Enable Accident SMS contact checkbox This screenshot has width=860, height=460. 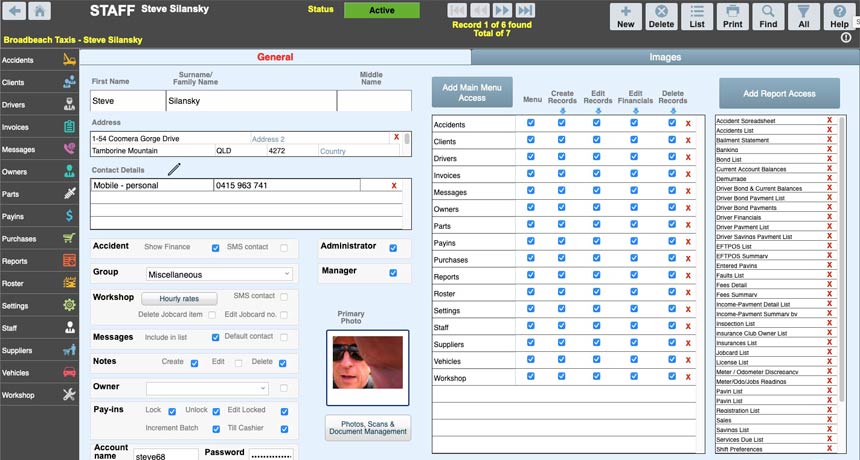click(284, 247)
